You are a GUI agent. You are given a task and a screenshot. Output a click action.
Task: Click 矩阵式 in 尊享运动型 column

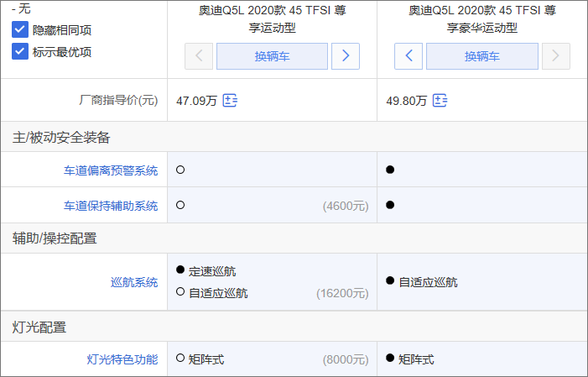[x=206, y=359]
